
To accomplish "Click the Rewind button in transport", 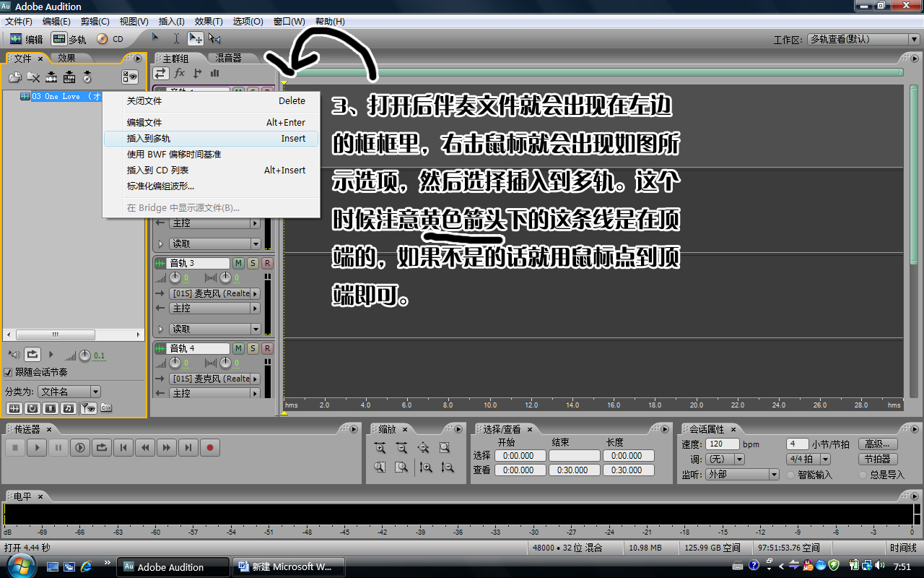I will (145, 448).
